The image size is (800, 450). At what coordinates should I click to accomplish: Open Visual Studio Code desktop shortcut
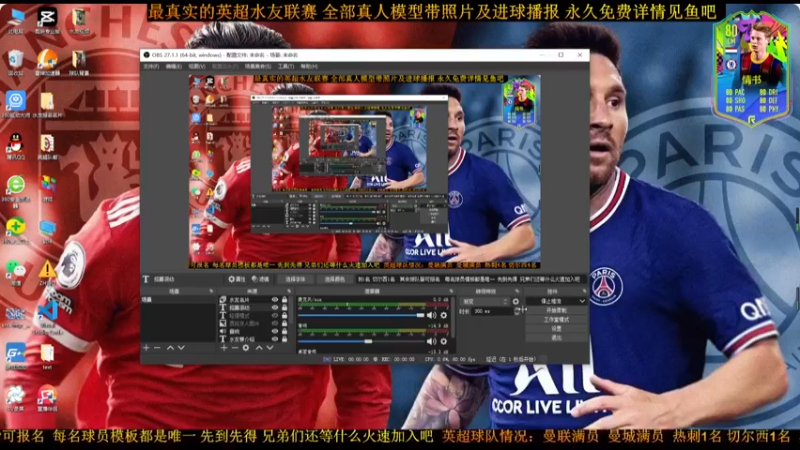click(47, 316)
